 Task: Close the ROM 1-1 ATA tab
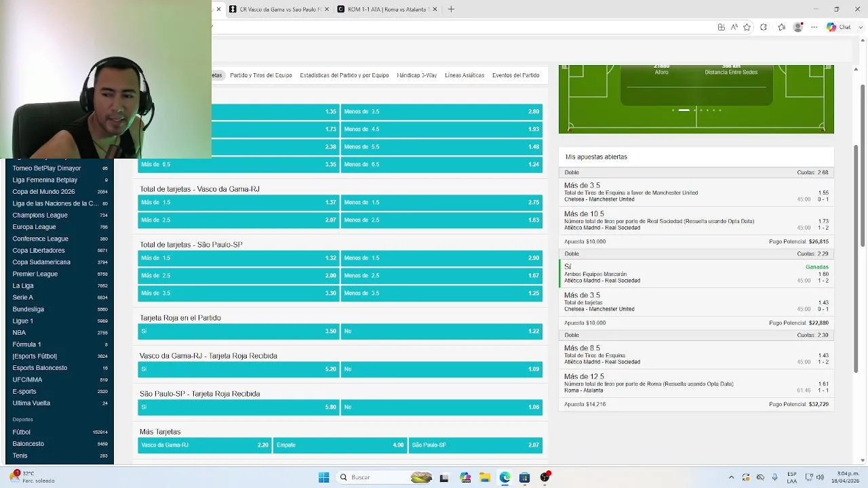click(433, 9)
